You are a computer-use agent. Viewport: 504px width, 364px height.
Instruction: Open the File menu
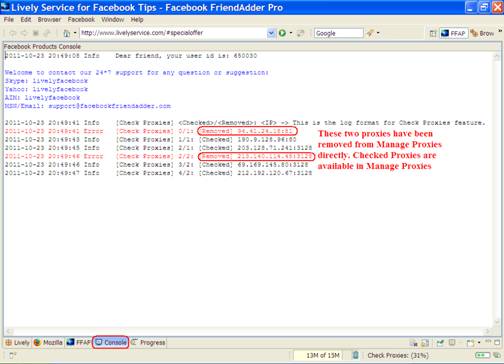[x=9, y=20]
